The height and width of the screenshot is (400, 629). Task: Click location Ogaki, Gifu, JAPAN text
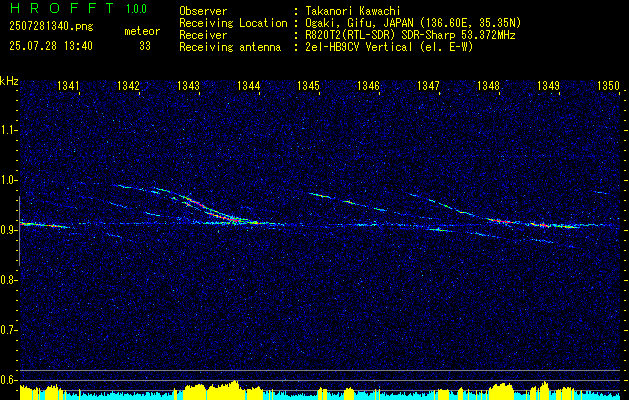[x=413, y=23]
